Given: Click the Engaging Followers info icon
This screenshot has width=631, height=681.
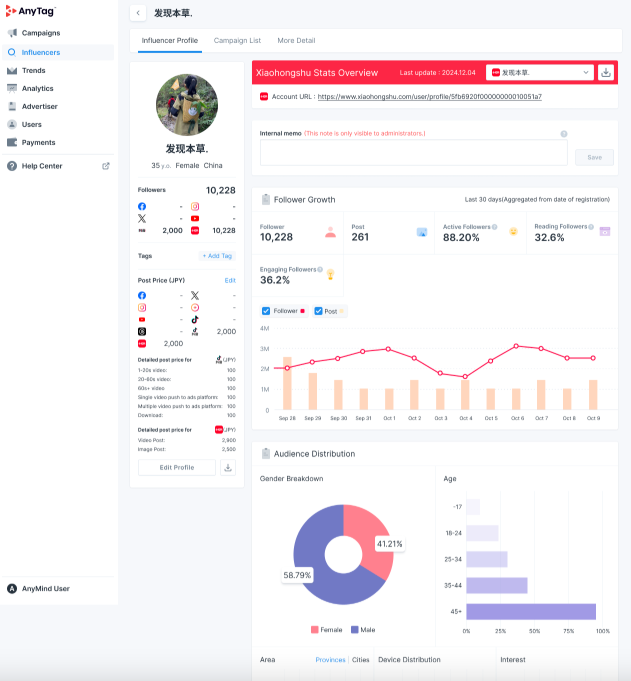Looking at the screenshot, I should coord(320,270).
